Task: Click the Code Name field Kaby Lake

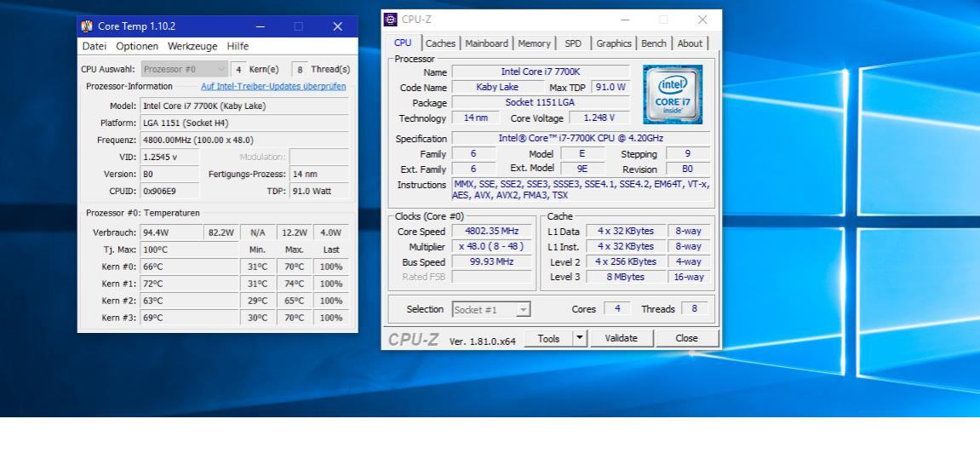Action: click(497, 88)
